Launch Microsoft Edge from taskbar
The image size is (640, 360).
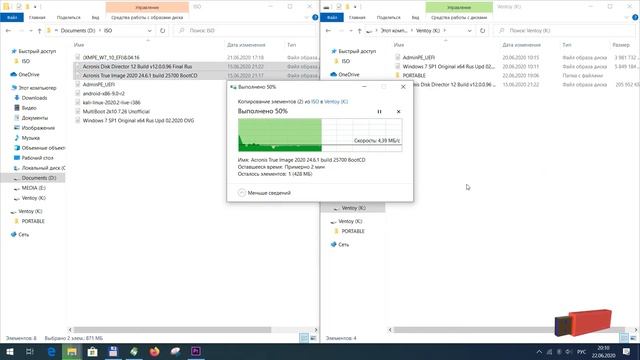click(x=51, y=351)
